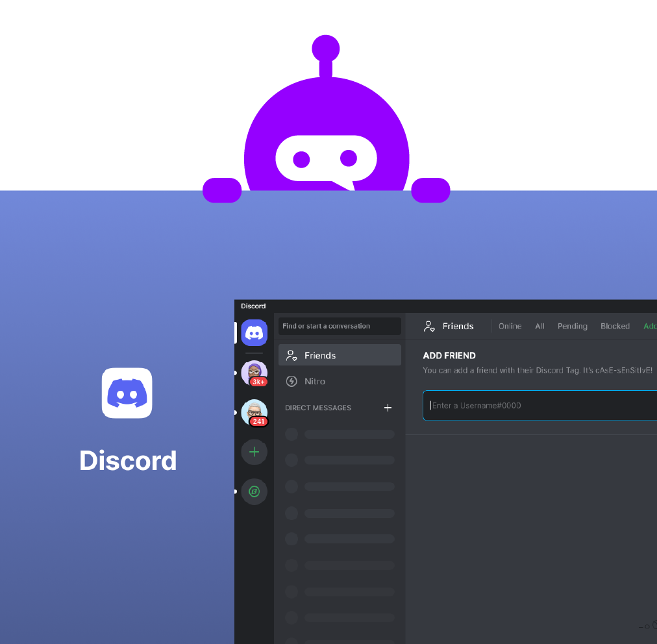Viewport: 657px width, 644px height.
Task: Select Friends in the sidebar list
Action: [x=340, y=355]
